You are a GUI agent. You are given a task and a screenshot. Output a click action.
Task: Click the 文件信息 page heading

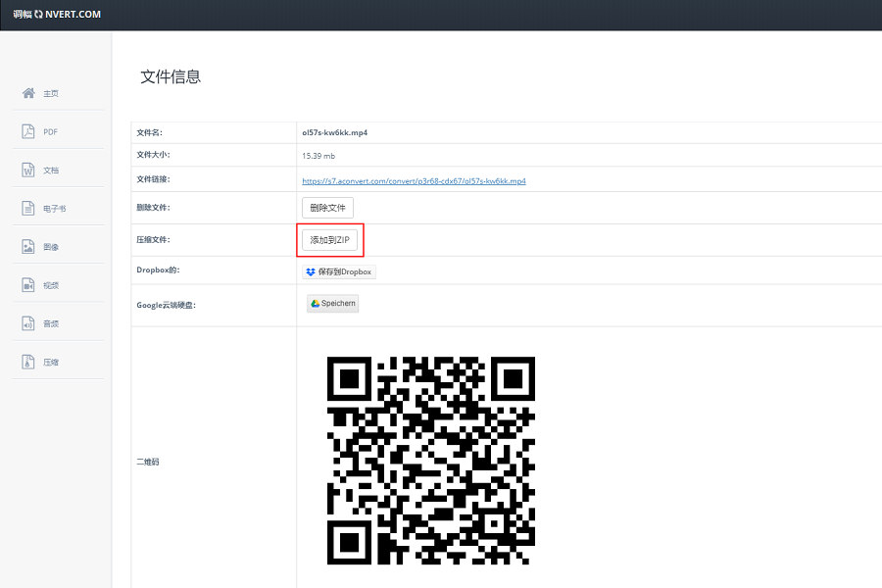point(171,76)
